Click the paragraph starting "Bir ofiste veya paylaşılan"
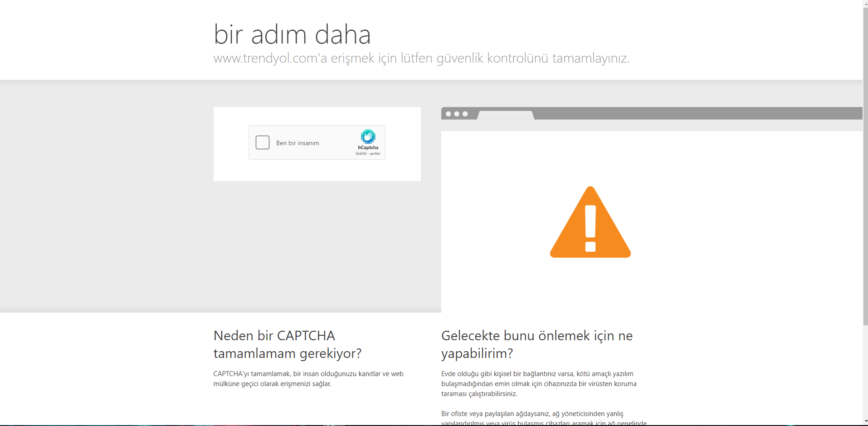The width and height of the screenshot is (868, 426). point(544,419)
